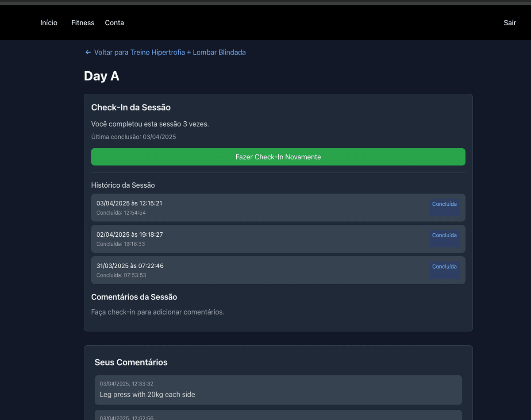Select history entry 31/03/2025 às 07:22:46
Screen dimensions: 531x420
click(278, 270)
